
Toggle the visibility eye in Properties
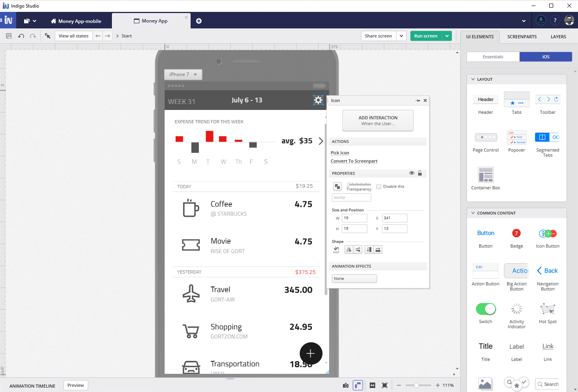(x=412, y=173)
